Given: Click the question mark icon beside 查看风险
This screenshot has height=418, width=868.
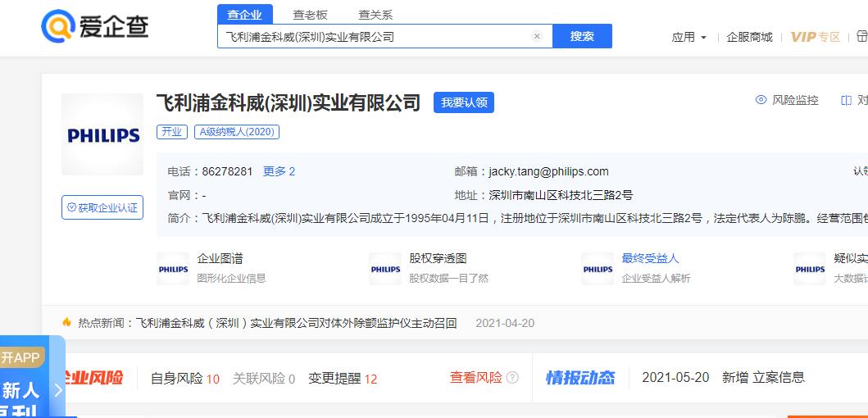Looking at the screenshot, I should tap(512, 378).
